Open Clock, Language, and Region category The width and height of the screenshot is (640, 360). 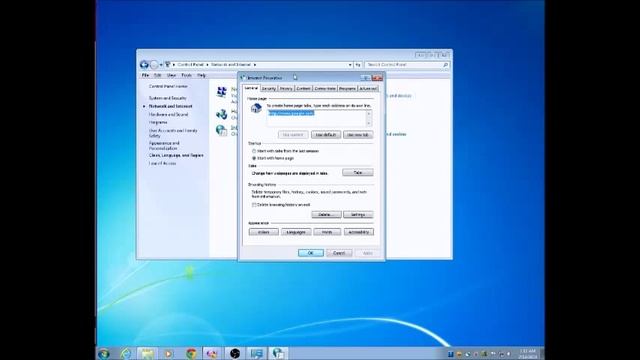click(176, 156)
